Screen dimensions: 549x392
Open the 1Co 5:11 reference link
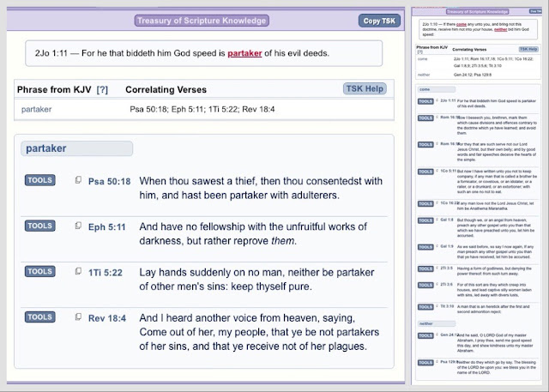click(448, 172)
